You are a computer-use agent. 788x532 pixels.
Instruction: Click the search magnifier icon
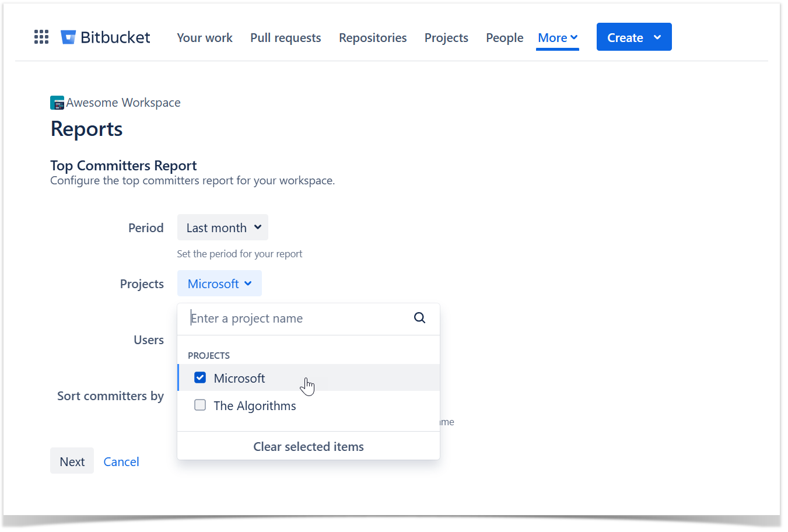pos(419,318)
